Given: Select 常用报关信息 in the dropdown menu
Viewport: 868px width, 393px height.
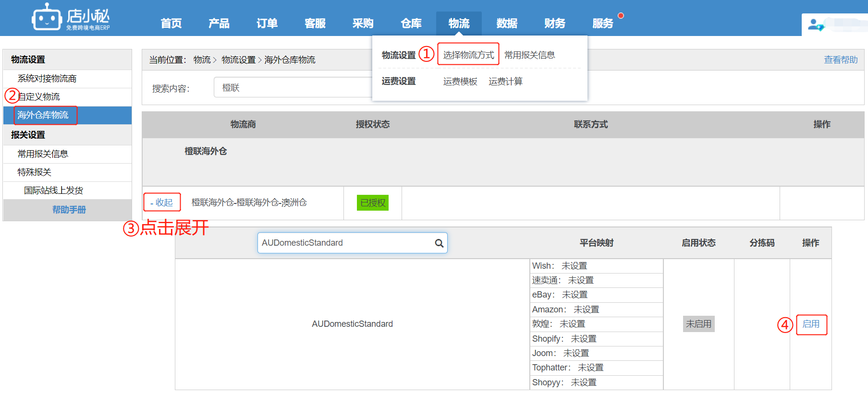Looking at the screenshot, I should click(x=530, y=55).
